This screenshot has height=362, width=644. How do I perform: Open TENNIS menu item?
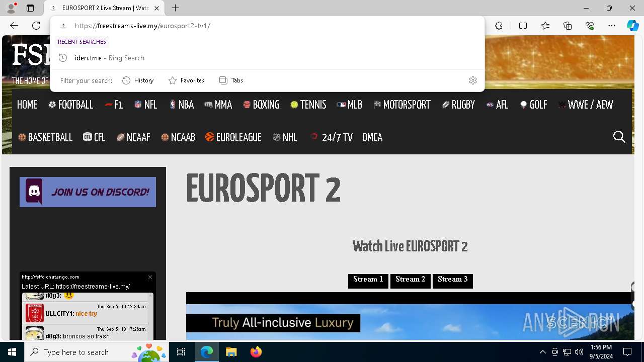[308, 105]
